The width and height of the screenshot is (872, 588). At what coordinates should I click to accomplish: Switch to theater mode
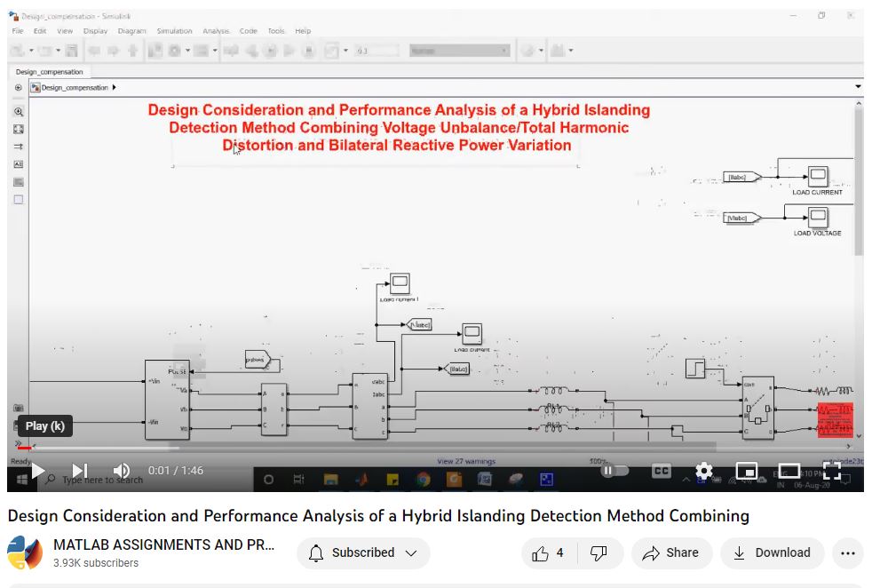tap(789, 471)
